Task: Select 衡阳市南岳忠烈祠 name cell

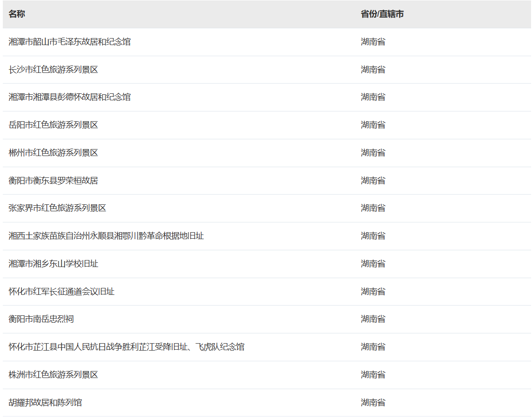Action: point(41,319)
